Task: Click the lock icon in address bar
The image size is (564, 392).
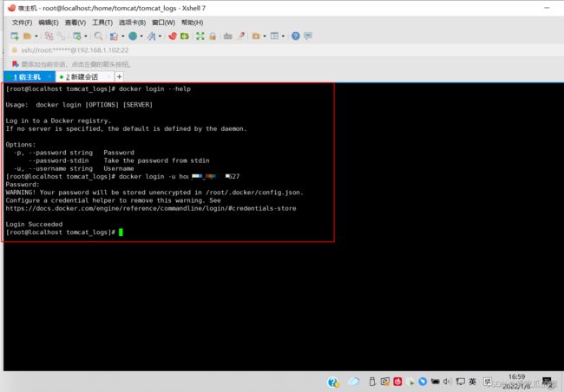Action: 15,50
